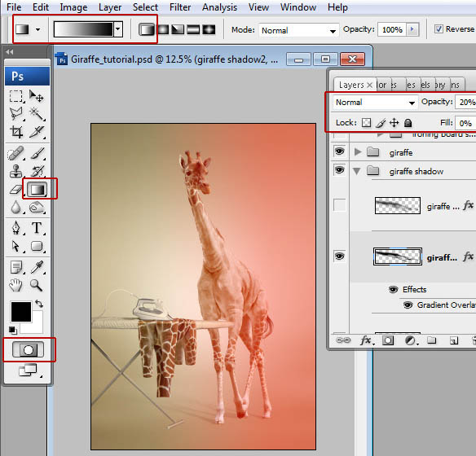Open the gradient Mode dropdown
Viewport: 476px width, 456px height.
coord(298,30)
